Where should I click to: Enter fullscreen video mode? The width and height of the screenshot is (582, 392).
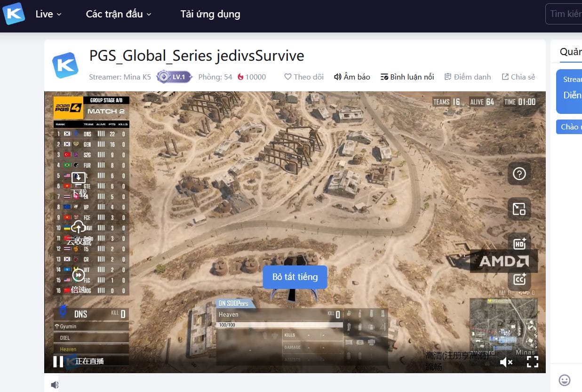532,361
